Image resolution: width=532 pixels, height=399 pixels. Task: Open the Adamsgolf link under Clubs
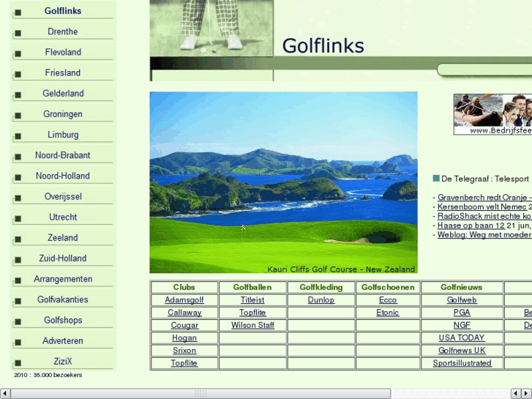184,300
